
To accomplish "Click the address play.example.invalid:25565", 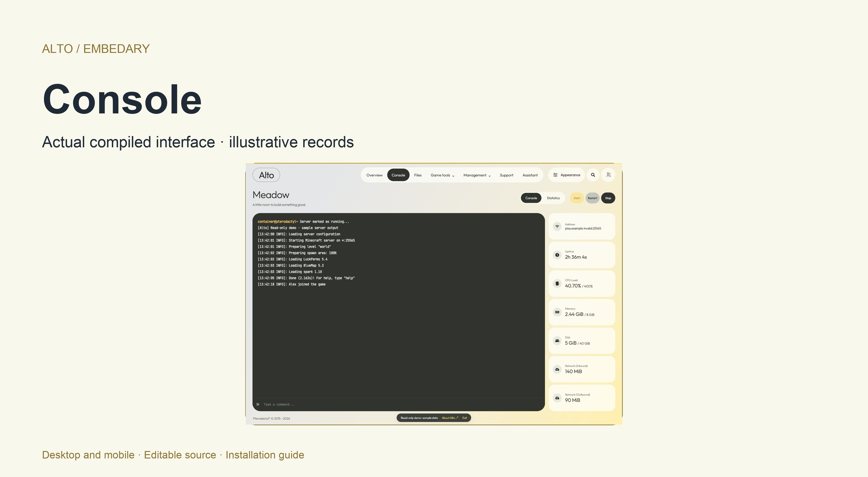I will click(x=583, y=228).
